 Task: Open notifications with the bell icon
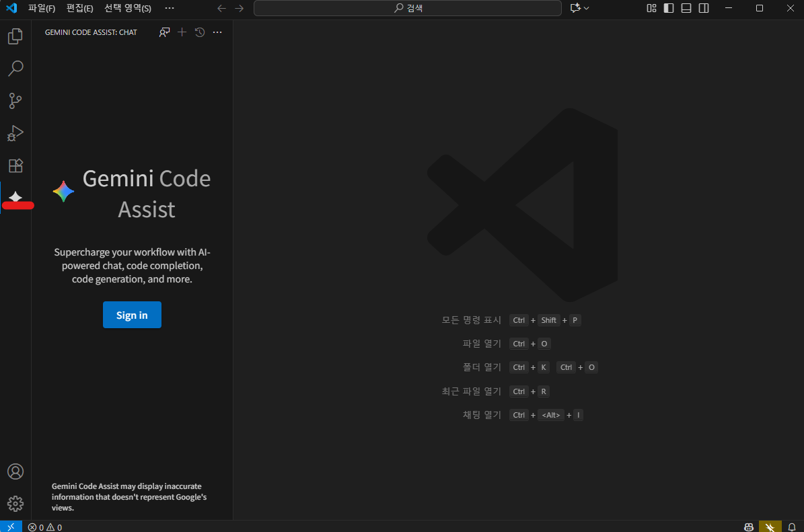pyautogui.click(x=792, y=527)
